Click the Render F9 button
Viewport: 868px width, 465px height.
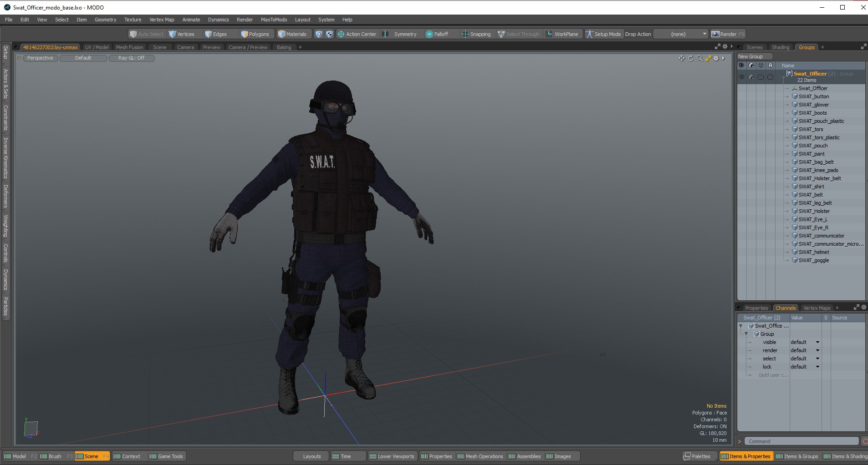tap(728, 34)
